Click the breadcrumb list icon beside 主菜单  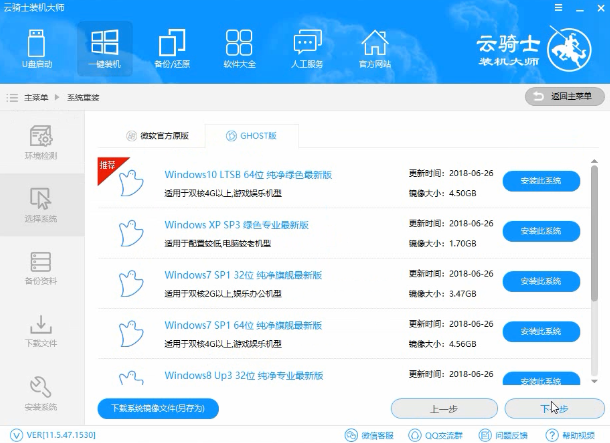click(x=12, y=97)
